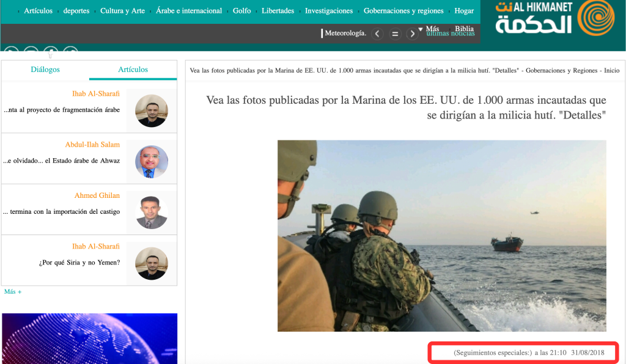
Task: Open the Meteorología ticker headline
Action: click(x=345, y=33)
